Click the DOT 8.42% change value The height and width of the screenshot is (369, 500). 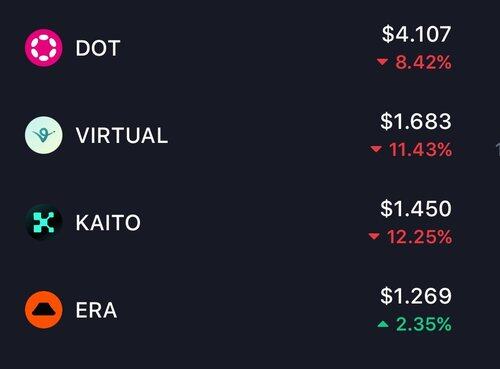pyautogui.click(x=423, y=62)
